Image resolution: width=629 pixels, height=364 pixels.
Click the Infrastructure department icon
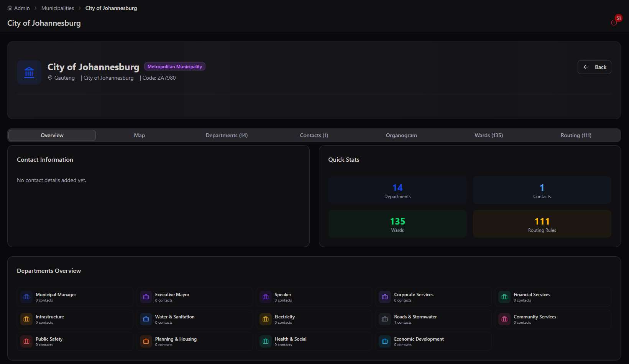(26, 319)
